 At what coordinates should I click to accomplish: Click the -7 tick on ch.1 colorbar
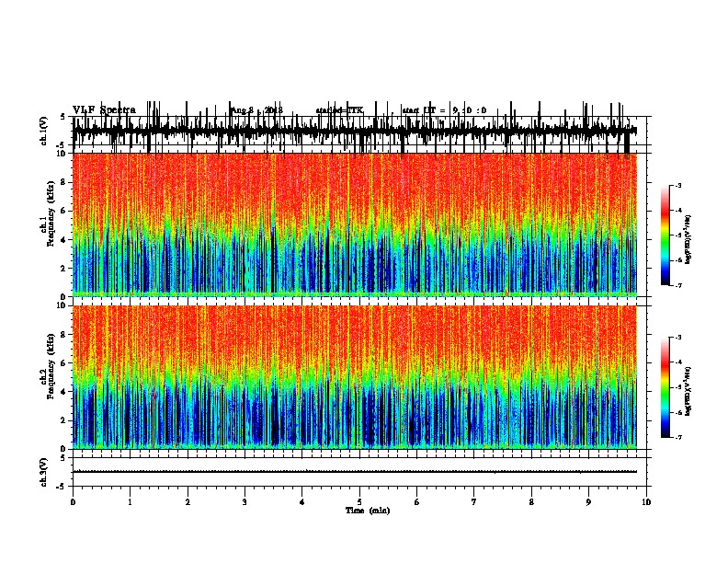point(677,285)
